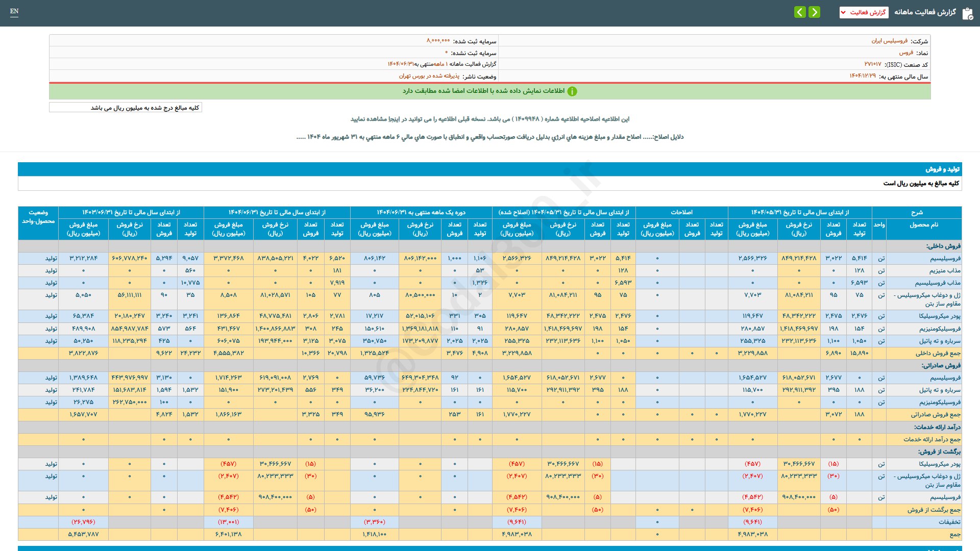The height and width of the screenshot is (551, 980).
Task: Click the فروس symbol link
Action: (x=906, y=53)
